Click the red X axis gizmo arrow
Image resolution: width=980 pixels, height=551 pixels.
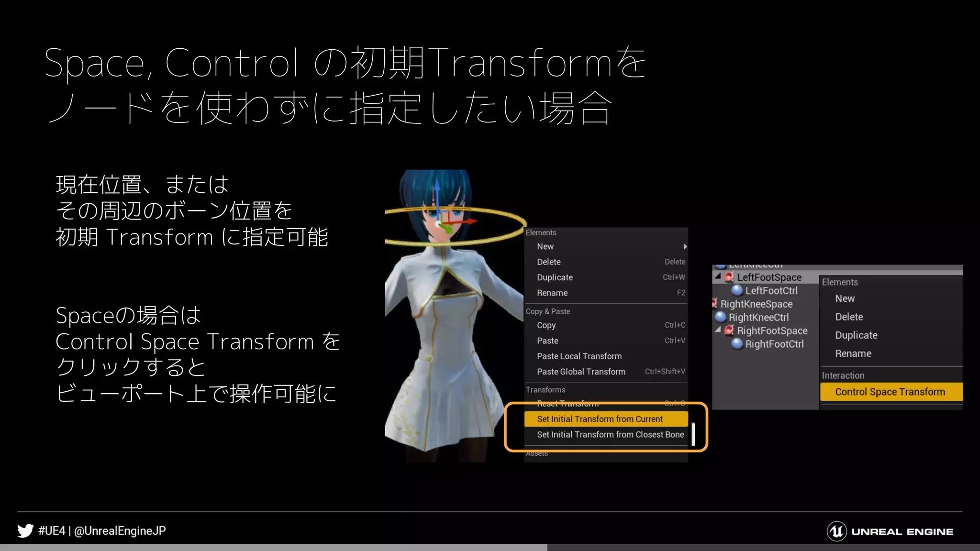[472, 221]
